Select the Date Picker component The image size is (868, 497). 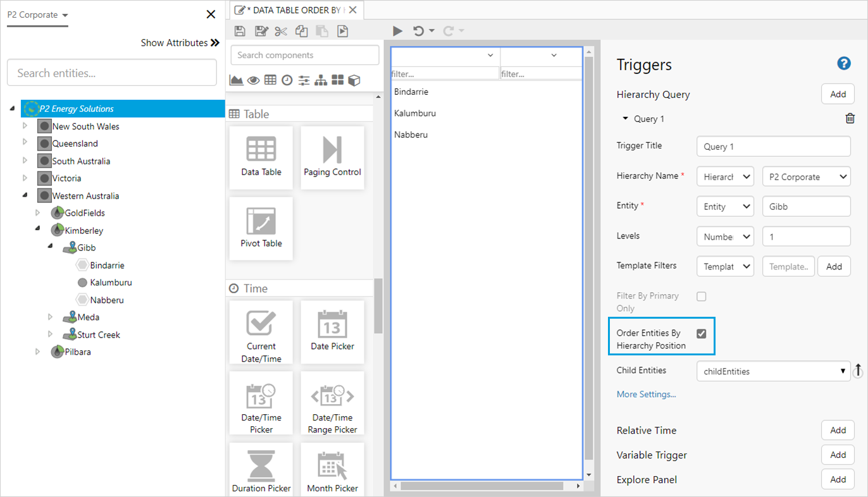[x=332, y=331]
